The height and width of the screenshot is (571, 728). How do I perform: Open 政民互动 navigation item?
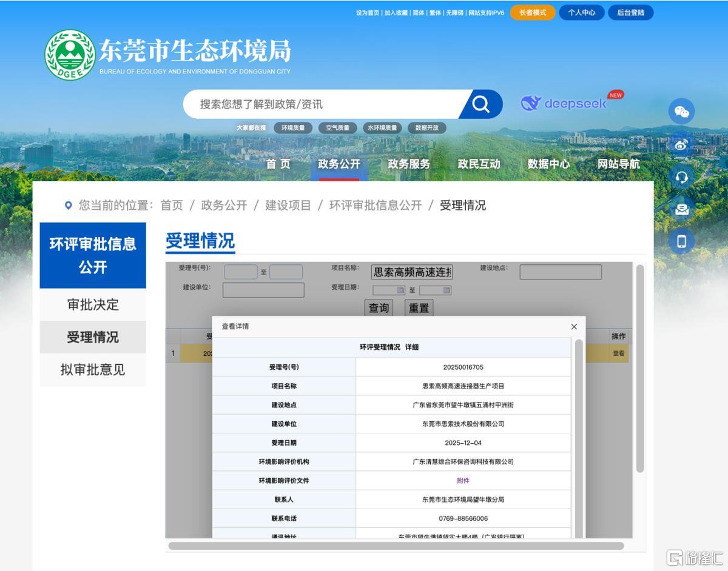pyautogui.click(x=479, y=164)
